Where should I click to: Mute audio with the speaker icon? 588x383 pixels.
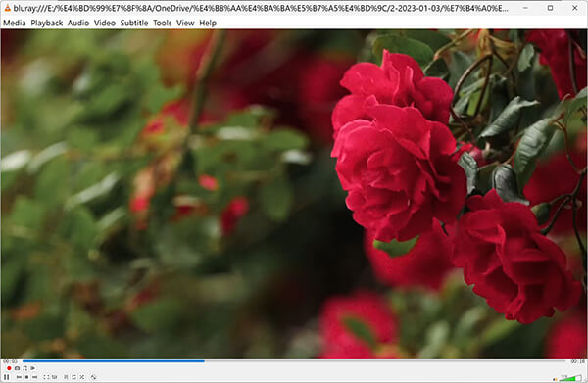[x=555, y=380]
